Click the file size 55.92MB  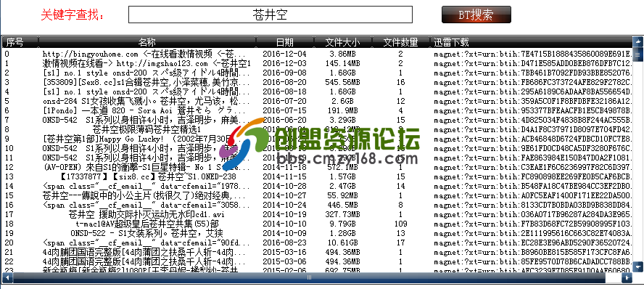(x=342, y=195)
